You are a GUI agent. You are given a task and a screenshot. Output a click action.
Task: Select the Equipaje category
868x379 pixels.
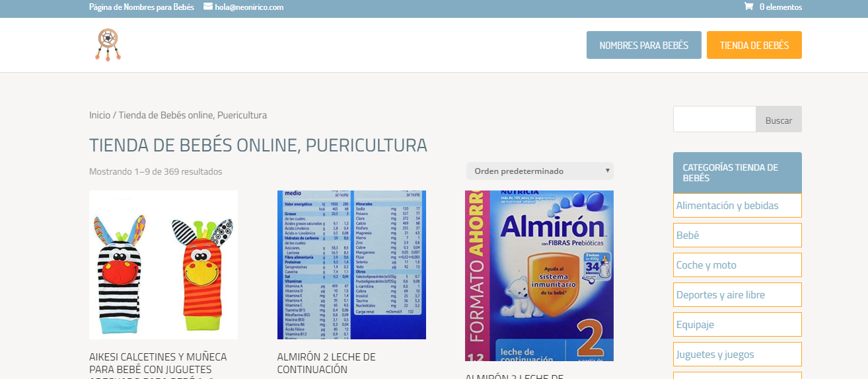pos(737,324)
